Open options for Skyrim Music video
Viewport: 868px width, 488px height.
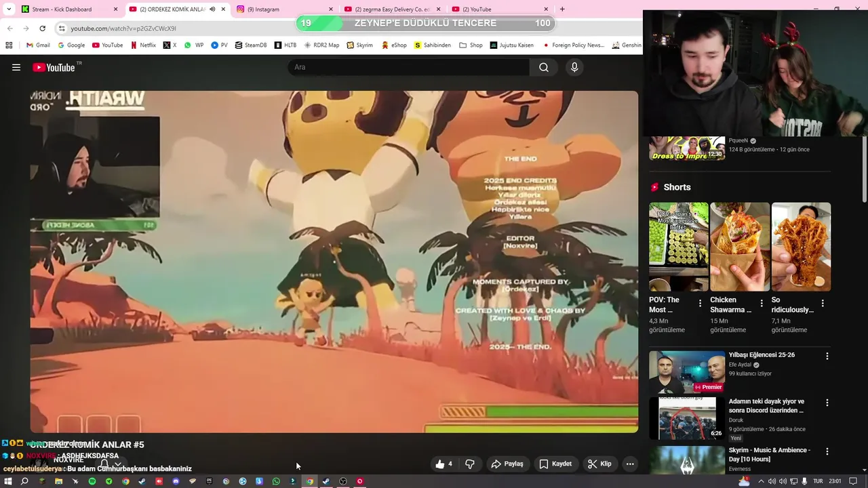coord(827,451)
